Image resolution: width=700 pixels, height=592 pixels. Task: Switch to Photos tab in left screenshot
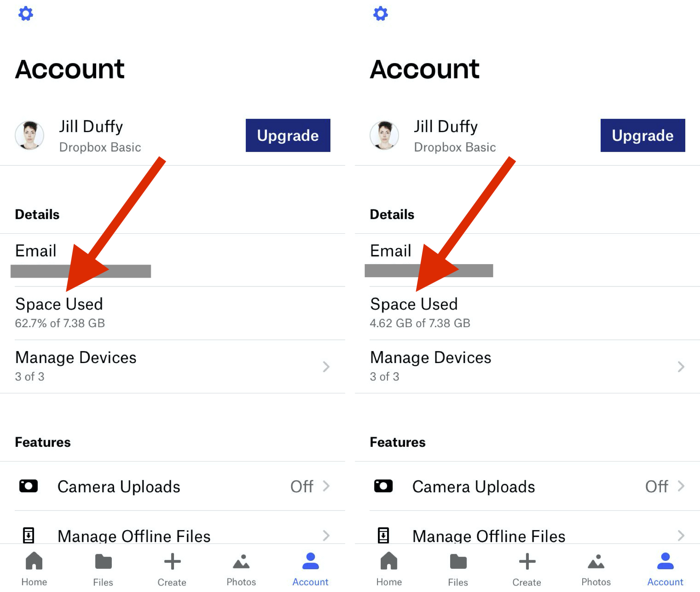(x=241, y=569)
